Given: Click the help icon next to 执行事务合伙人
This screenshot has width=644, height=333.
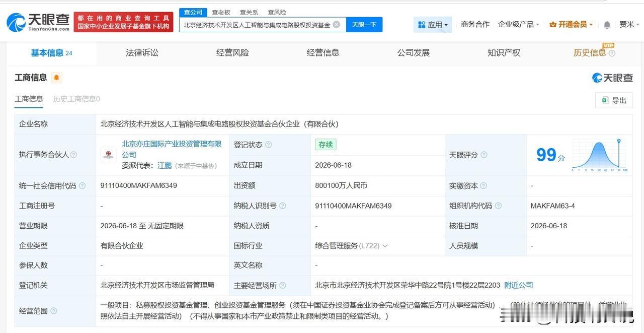Looking at the screenshot, I should 74,155.
